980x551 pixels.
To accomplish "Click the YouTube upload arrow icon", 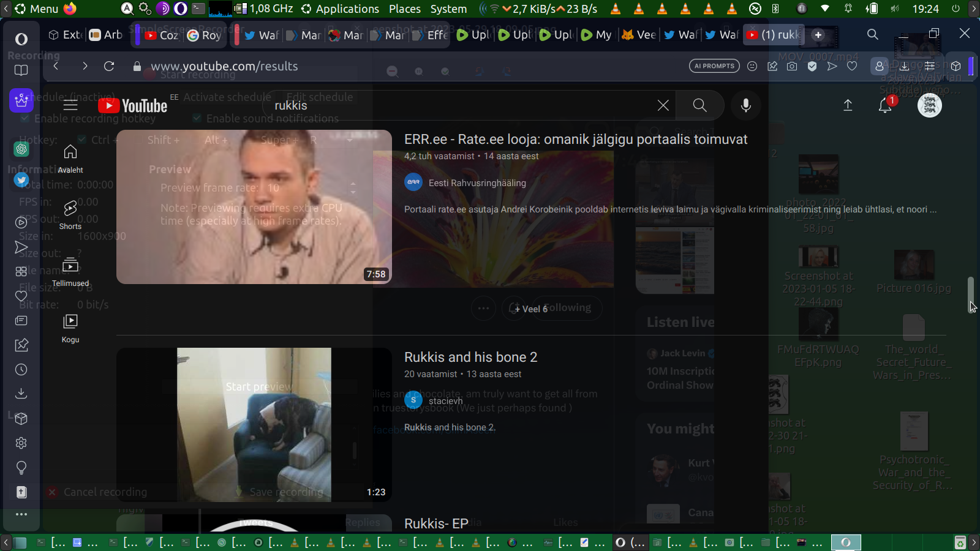I will (848, 105).
